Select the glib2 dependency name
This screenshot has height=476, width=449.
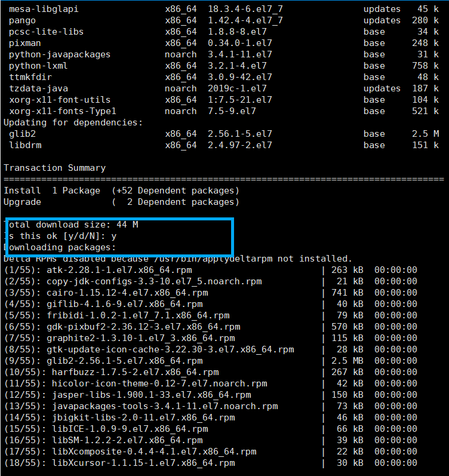(23, 134)
